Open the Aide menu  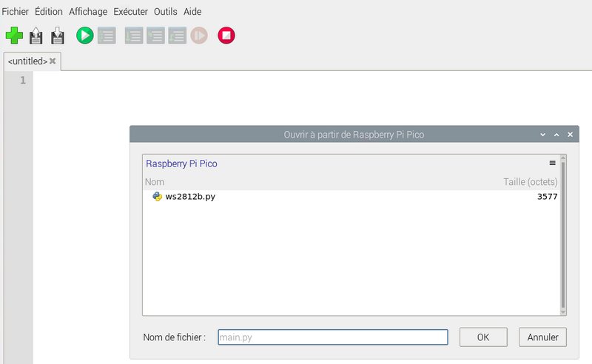pos(192,12)
